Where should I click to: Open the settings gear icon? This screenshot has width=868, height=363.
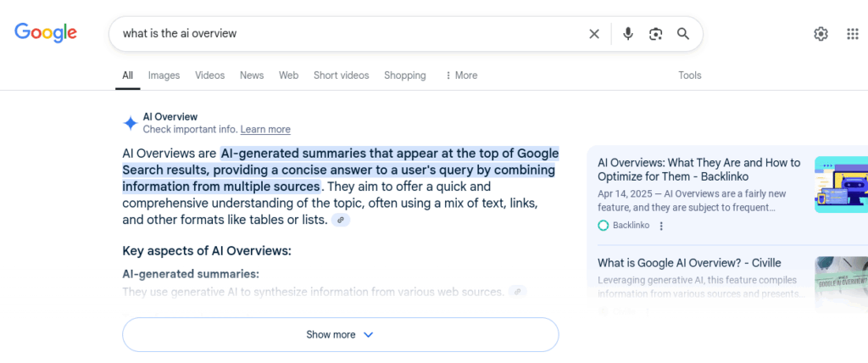pyautogui.click(x=821, y=34)
